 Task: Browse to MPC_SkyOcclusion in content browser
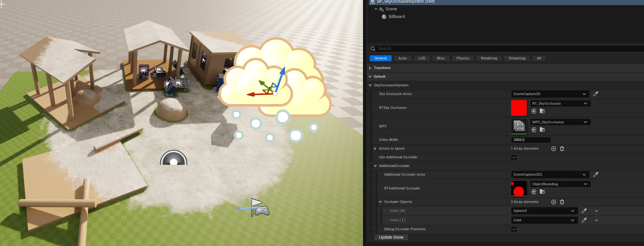coord(542,130)
